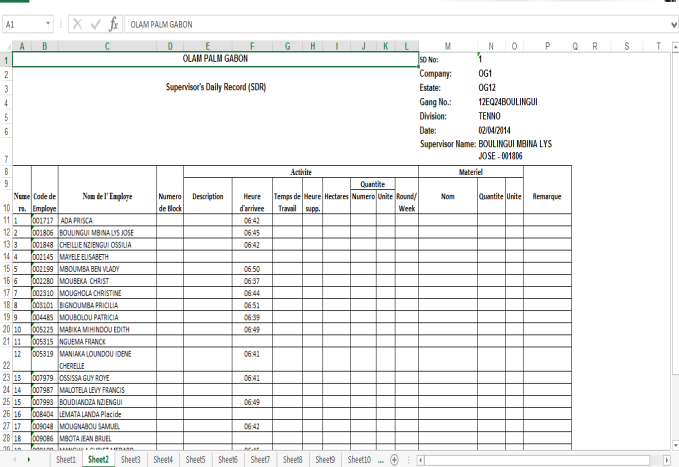Switch to the Sheet1 tab
The image size is (679, 467).
66,460
